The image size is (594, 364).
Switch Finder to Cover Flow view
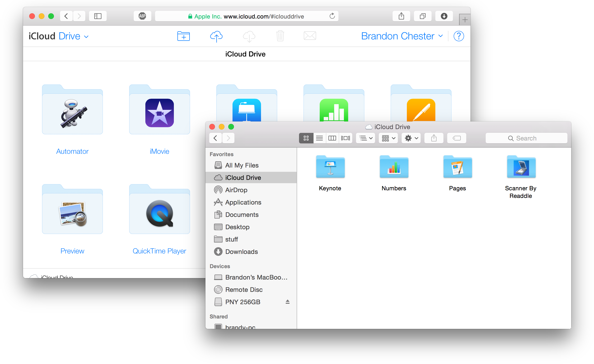coord(346,138)
